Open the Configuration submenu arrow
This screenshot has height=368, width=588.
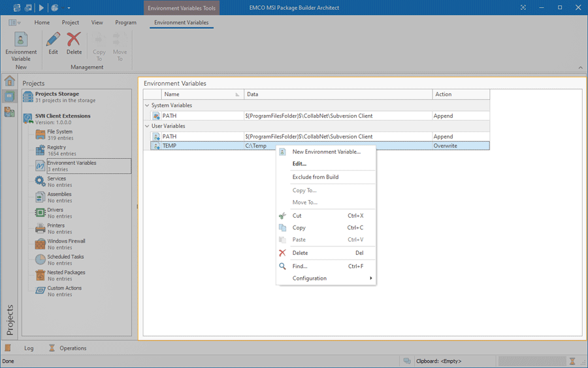point(371,278)
